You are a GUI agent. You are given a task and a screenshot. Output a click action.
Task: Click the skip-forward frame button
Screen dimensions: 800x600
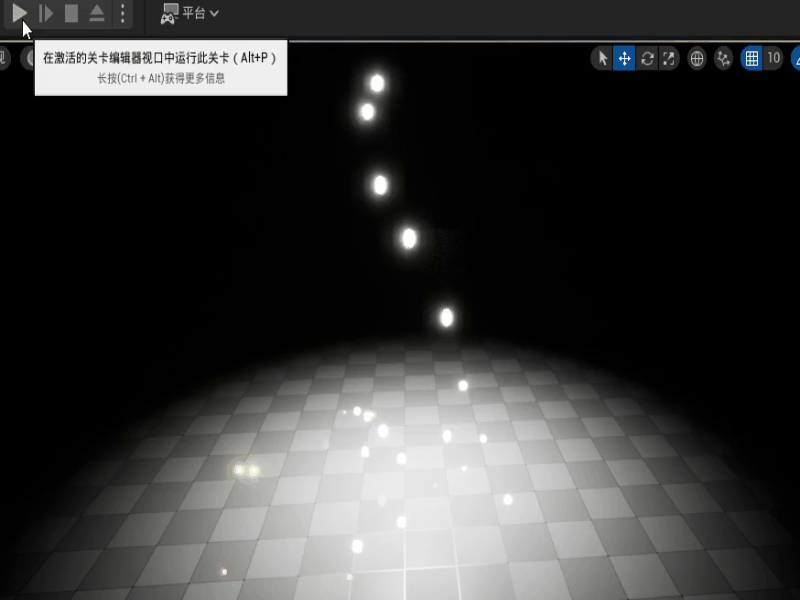pyautogui.click(x=46, y=13)
